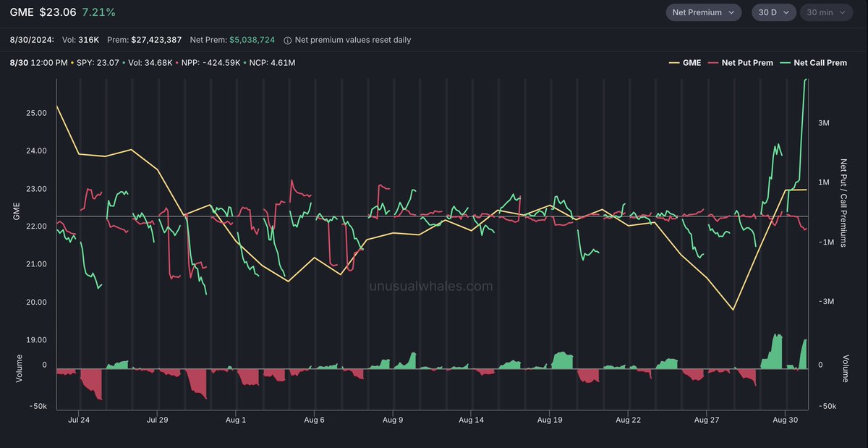Screen dimensions: 868x448
Task: Click the red dot before NPP stat
Action: pyautogui.click(x=179, y=62)
